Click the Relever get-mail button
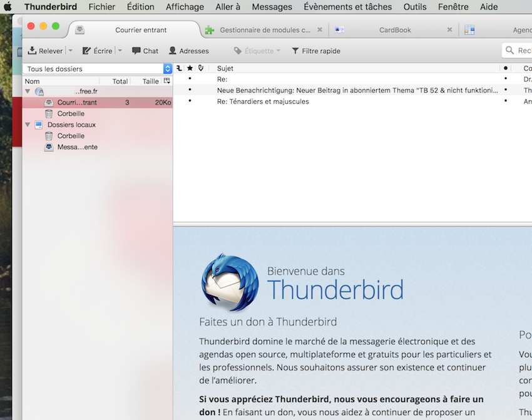 (46, 51)
